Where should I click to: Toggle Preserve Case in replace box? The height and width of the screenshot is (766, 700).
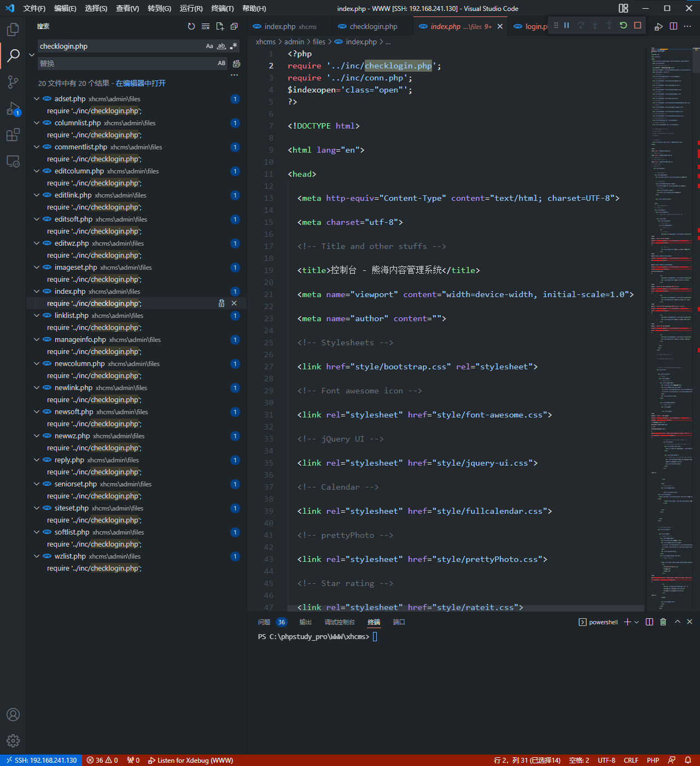point(221,63)
